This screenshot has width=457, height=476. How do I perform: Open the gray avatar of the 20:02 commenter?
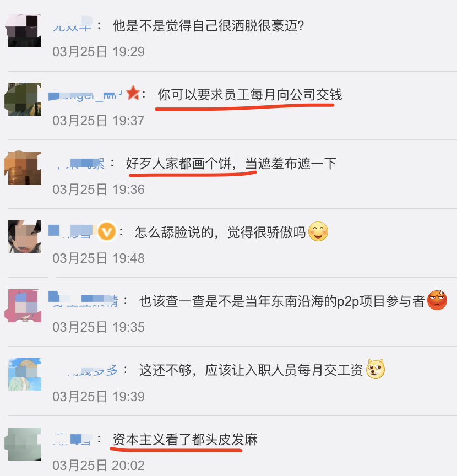25,444
